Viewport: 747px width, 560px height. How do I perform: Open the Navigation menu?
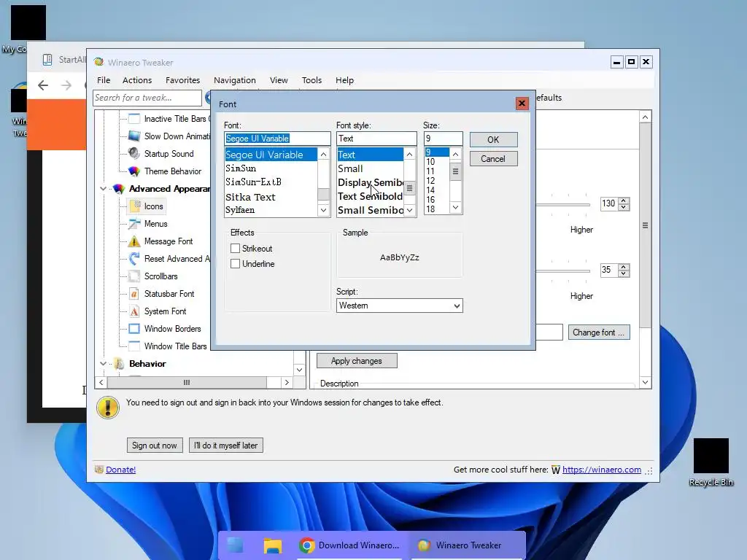[234, 80]
